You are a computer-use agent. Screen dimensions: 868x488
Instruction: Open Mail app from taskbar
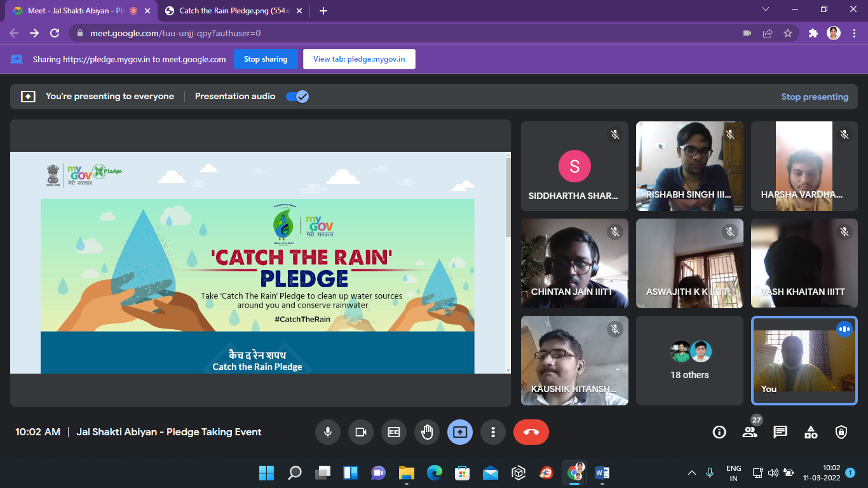click(491, 473)
